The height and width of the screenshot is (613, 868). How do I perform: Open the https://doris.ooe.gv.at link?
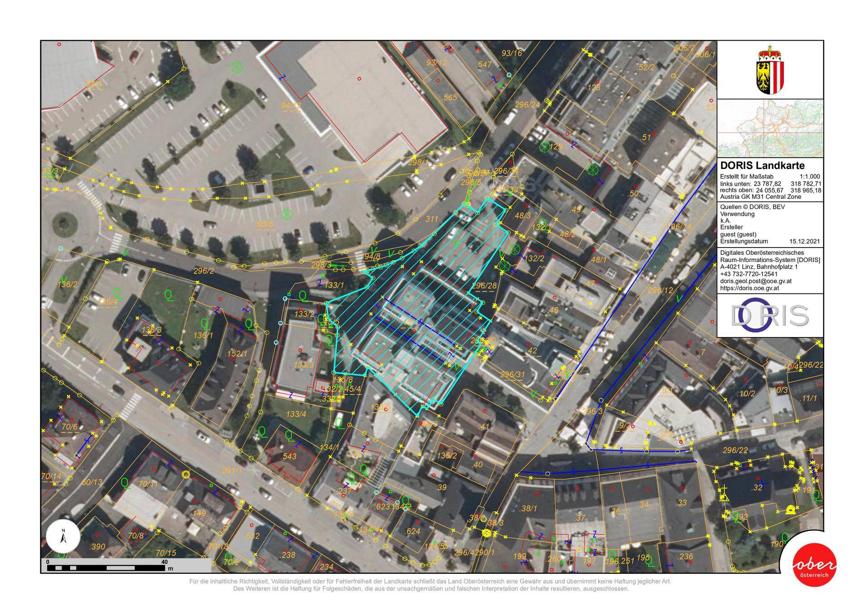[x=749, y=288]
